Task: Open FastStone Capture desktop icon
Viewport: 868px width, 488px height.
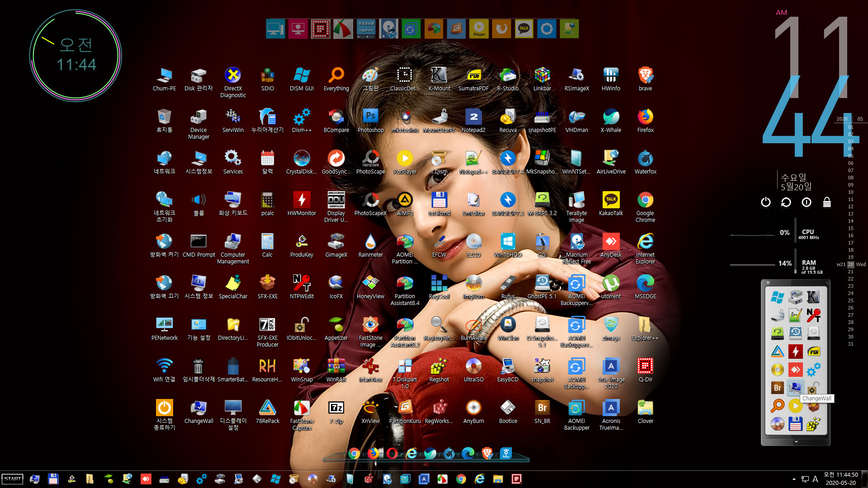Action: click(302, 415)
